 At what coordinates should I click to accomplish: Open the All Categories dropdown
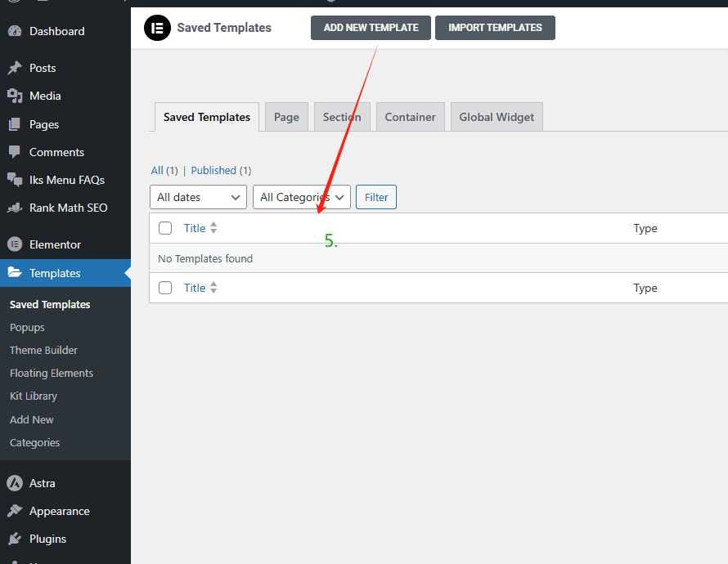click(x=302, y=197)
